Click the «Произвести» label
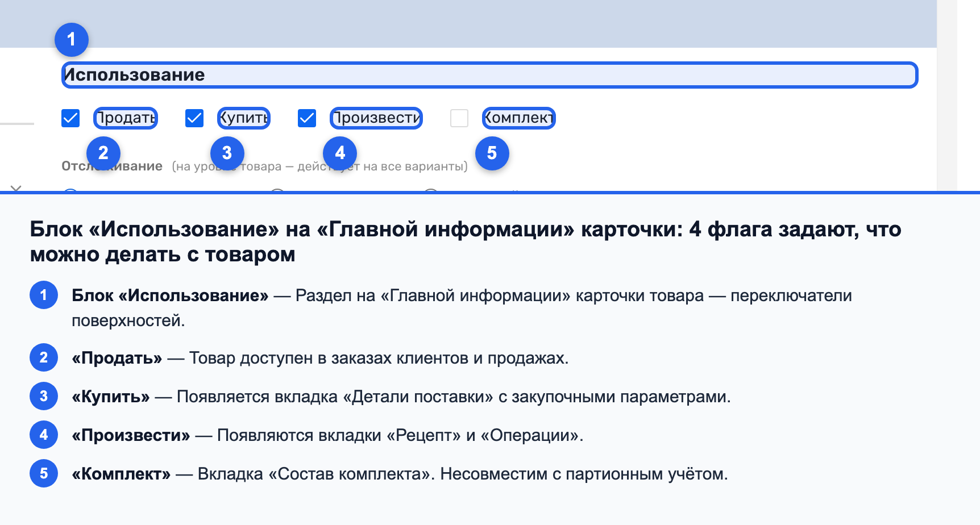 (376, 118)
